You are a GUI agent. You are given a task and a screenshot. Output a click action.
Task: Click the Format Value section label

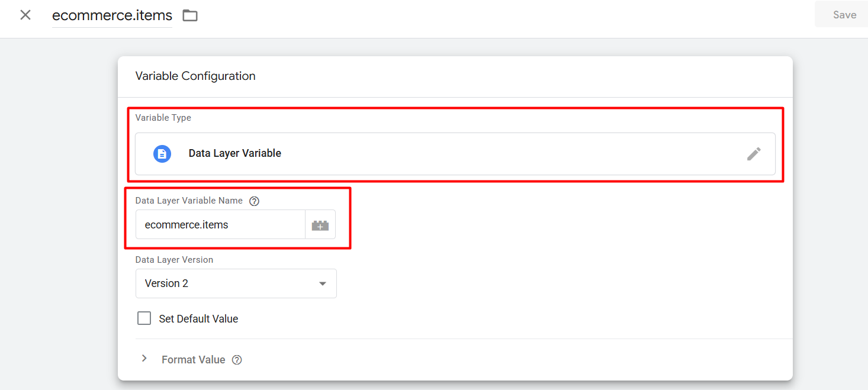click(x=193, y=360)
